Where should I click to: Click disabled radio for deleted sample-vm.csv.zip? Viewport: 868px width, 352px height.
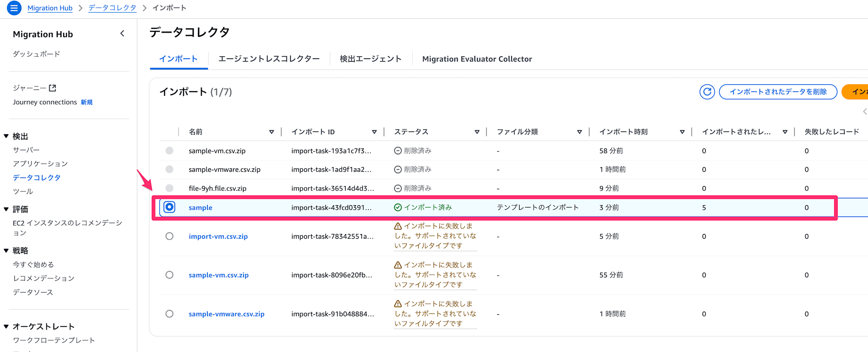(x=169, y=151)
